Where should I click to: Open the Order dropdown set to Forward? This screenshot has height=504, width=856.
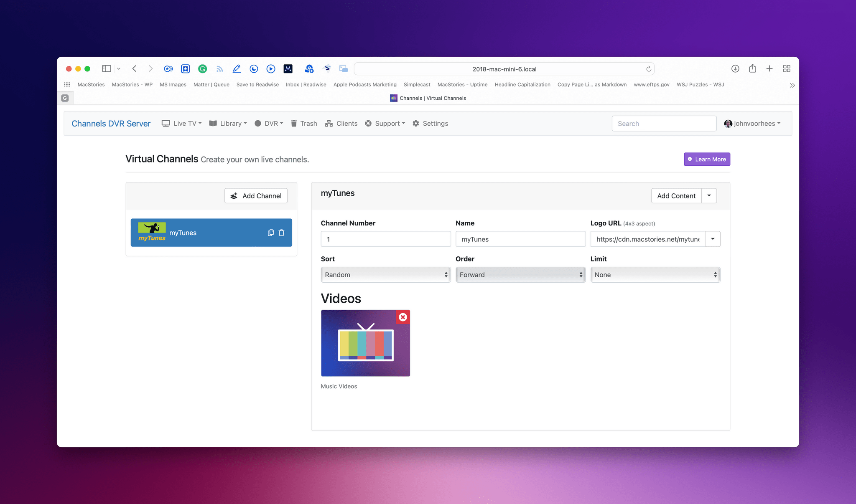(x=520, y=275)
